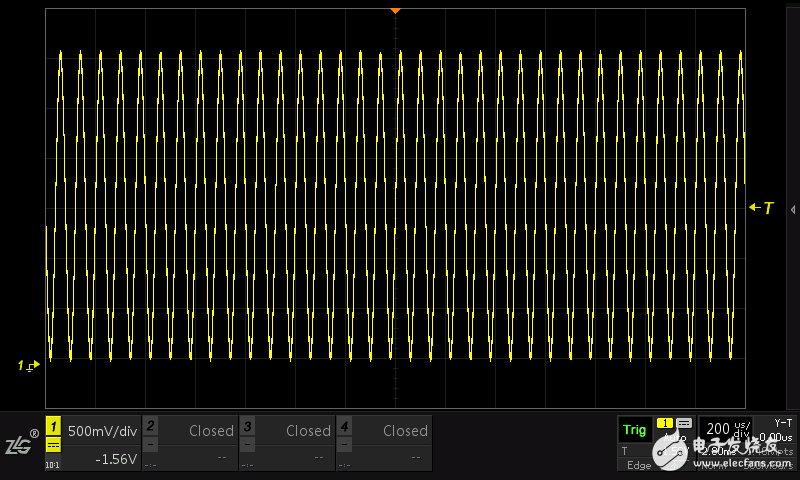
Task: Click the trigger level T arrow marker
Action: [x=762, y=208]
